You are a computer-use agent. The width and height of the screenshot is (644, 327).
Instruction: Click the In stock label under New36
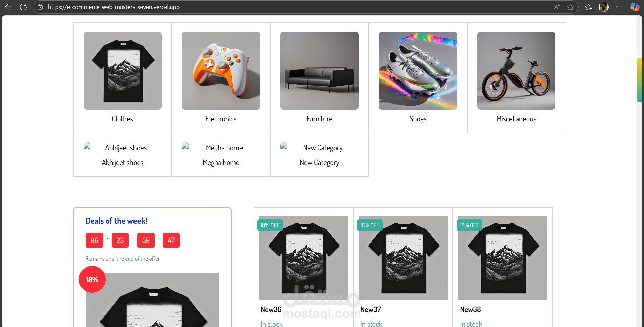point(272,324)
